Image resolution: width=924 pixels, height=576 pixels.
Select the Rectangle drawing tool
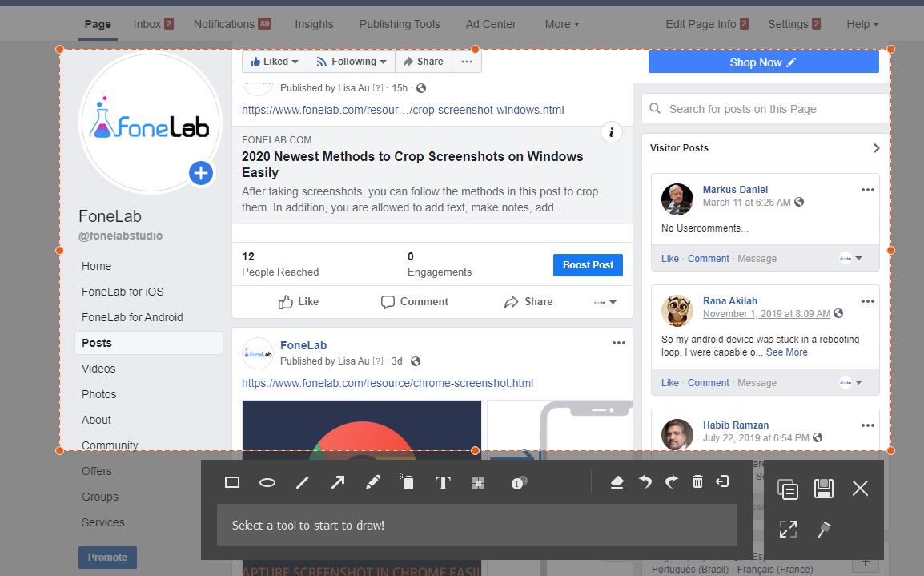point(232,483)
